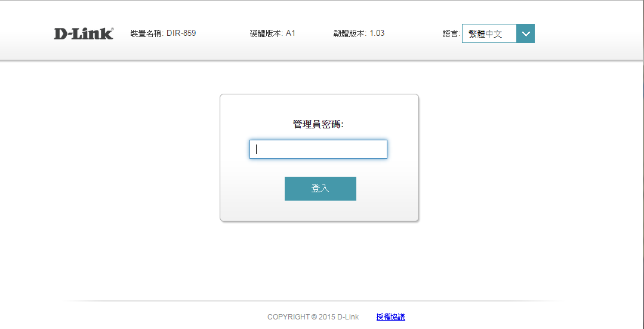Screen dimensions: 644x329
Task: Click the 韌體版本 label
Action: (350, 33)
